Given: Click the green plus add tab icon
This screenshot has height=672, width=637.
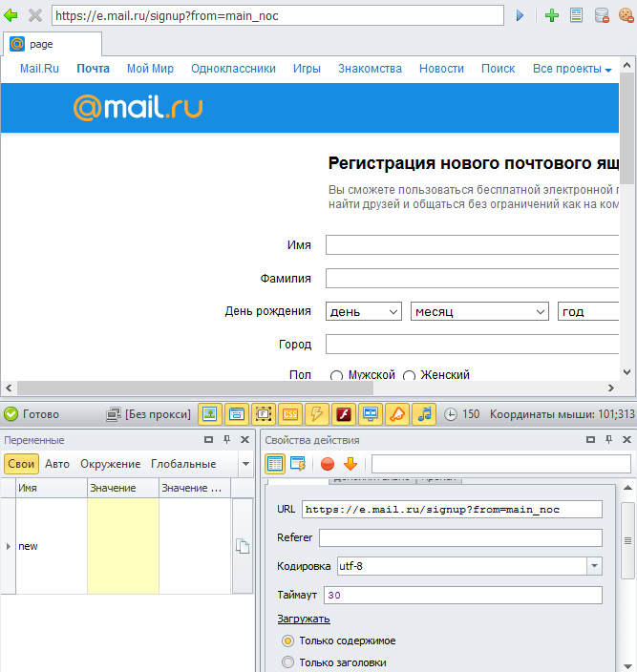Looking at the screenshot, I should 552,16.
